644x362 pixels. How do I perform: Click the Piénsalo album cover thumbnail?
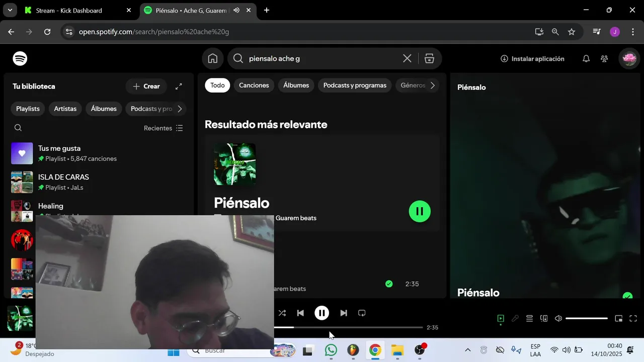[x=234, y=164]
